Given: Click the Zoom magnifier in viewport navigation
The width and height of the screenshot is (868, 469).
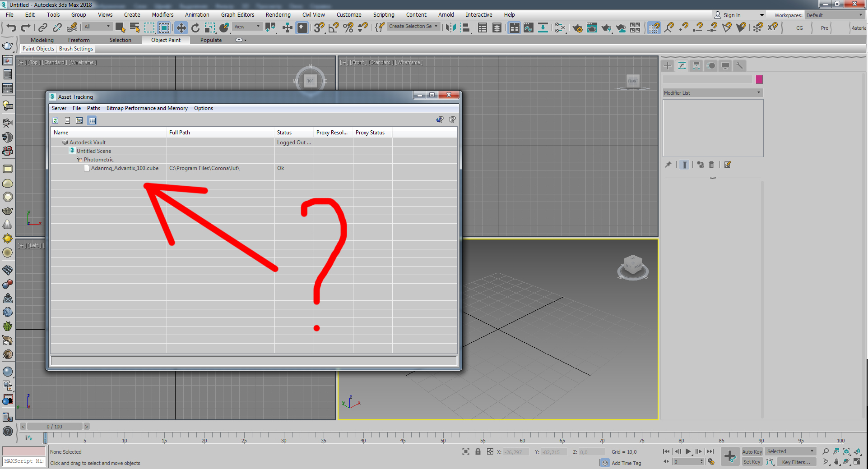Looking at the screenshot, I should click(x=826, y=451).
